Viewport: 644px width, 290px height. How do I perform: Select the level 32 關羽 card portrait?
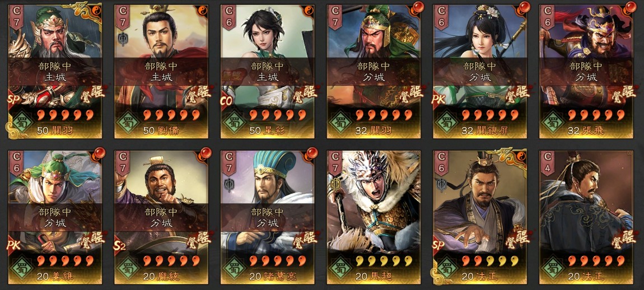374,72
